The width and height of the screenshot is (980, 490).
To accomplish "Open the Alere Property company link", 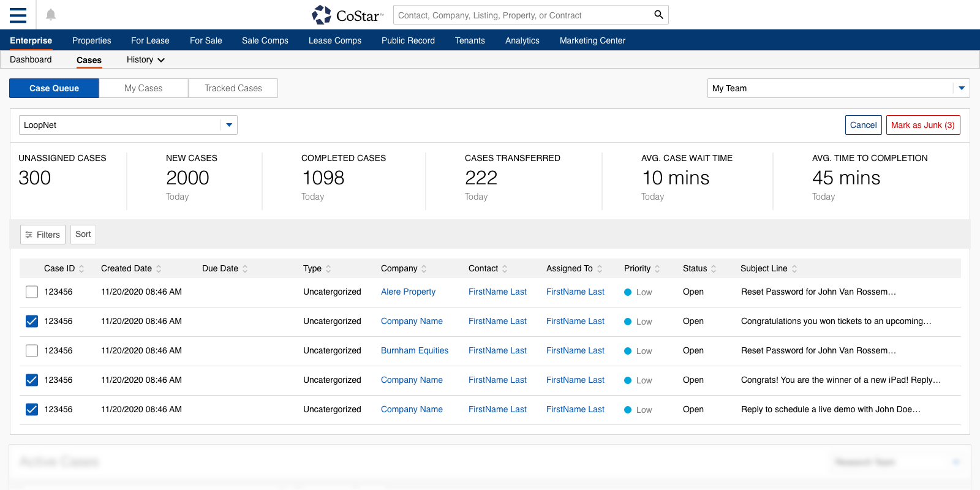I will coord(408,292).
